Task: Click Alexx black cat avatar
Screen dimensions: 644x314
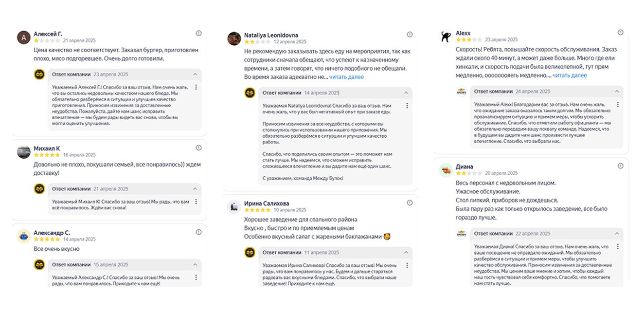Action: click(x=446, y=37)
